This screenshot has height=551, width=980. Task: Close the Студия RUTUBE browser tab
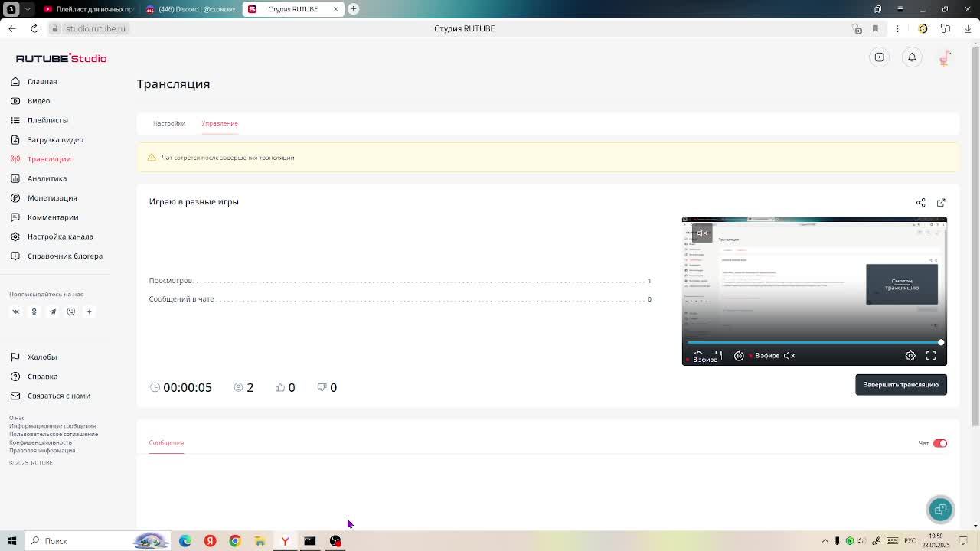coord(335,9)
